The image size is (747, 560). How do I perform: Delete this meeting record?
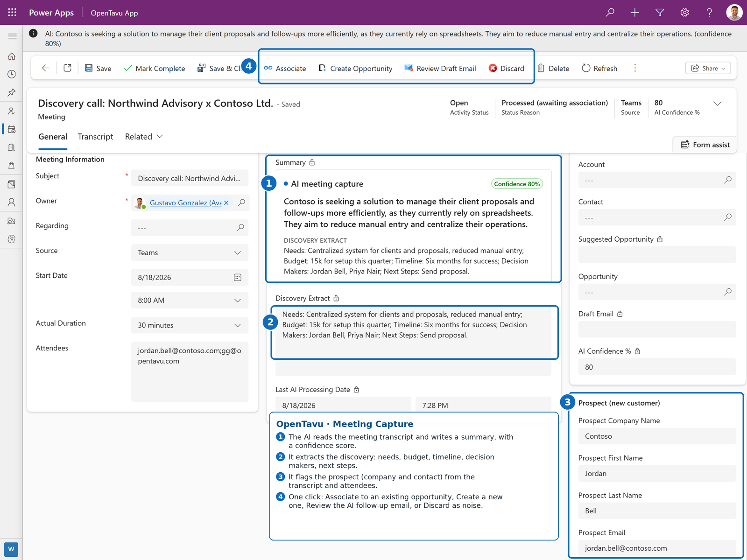point(553,68)
